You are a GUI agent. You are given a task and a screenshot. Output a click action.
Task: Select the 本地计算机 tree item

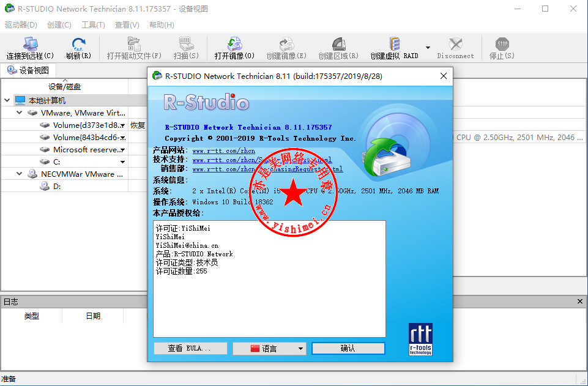click(x=47, y=100)
